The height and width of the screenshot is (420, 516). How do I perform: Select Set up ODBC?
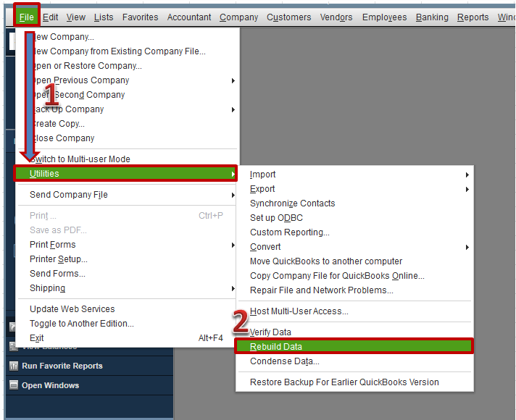pos(276,218)
